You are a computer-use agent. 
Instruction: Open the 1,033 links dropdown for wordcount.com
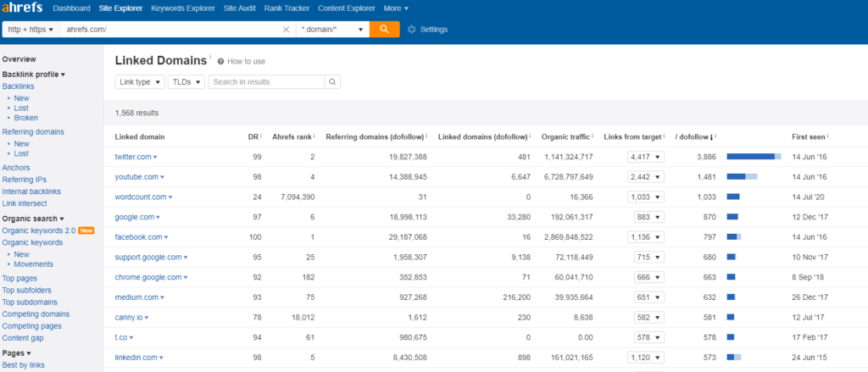(646, 197)
